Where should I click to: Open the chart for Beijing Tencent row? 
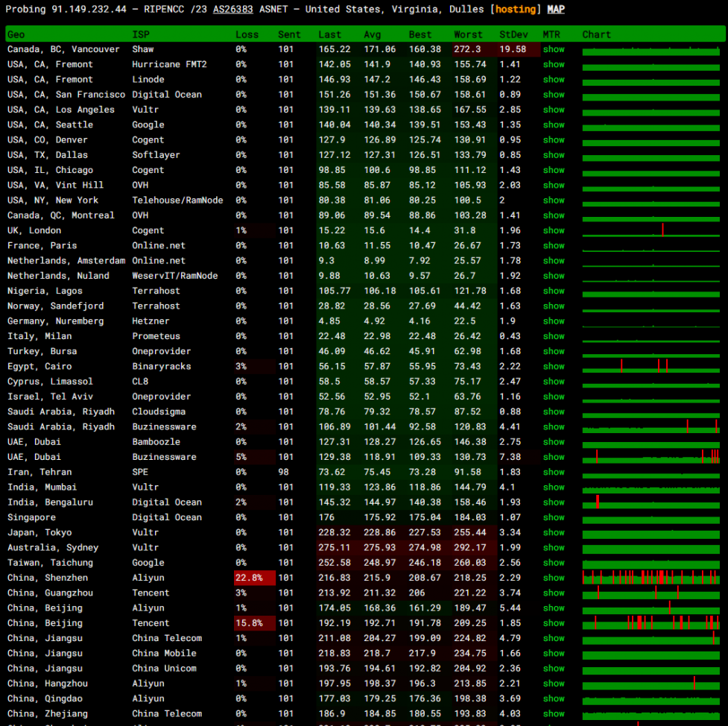coord(651,622)
